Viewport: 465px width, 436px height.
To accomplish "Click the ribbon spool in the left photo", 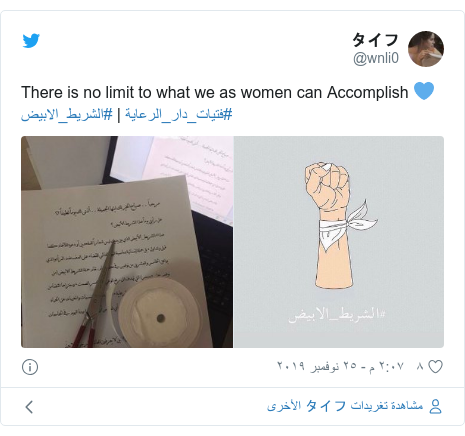I will pyautogui.click(x=159, y=312).
